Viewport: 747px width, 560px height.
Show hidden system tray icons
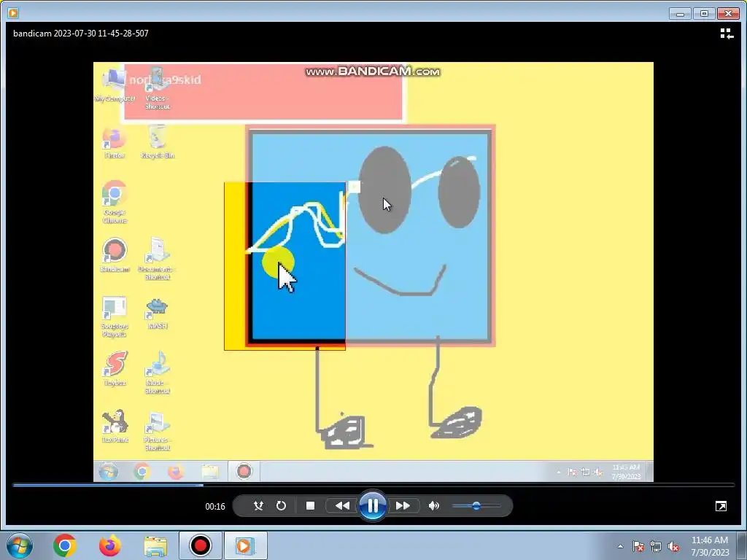[620, 546]
